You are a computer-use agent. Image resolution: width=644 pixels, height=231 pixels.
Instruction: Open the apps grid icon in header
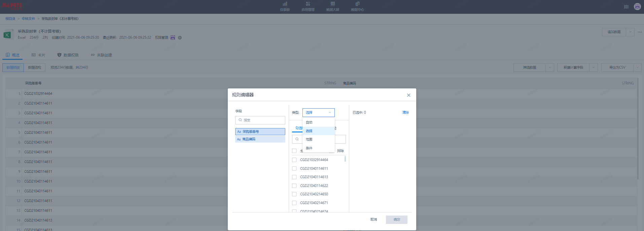[x=626, y=7]
